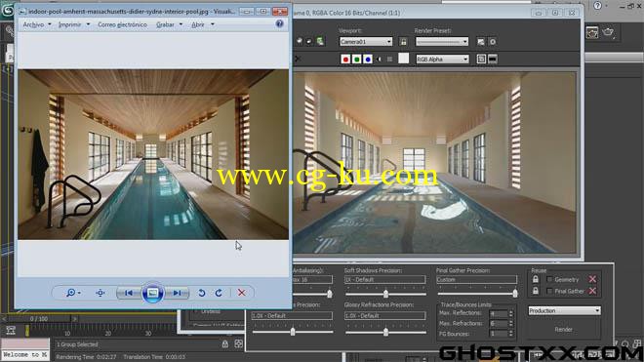Click the teapot render icon in main toolbar
This screenshot has width=644, height=362.
[x=608, y=32]
